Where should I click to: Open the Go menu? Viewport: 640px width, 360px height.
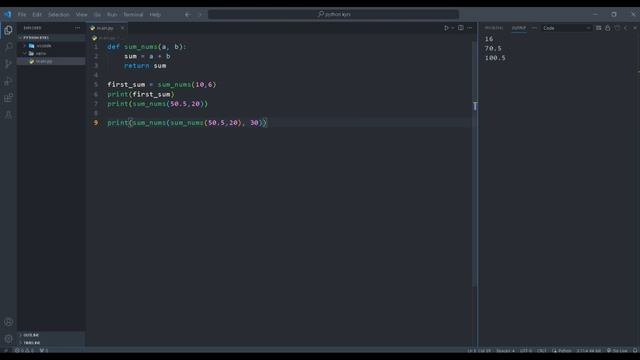(x=97, y=14)
